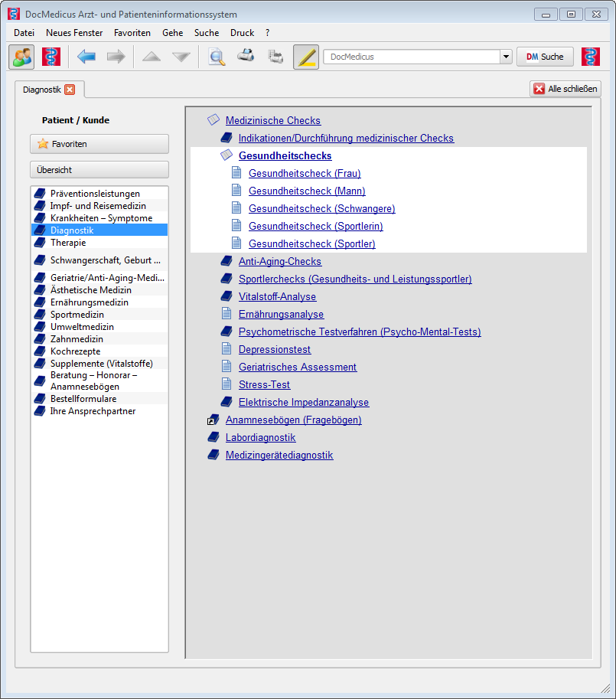616x699 pixels.
Task: Open the Gehe menu
Action: point(173,33)
